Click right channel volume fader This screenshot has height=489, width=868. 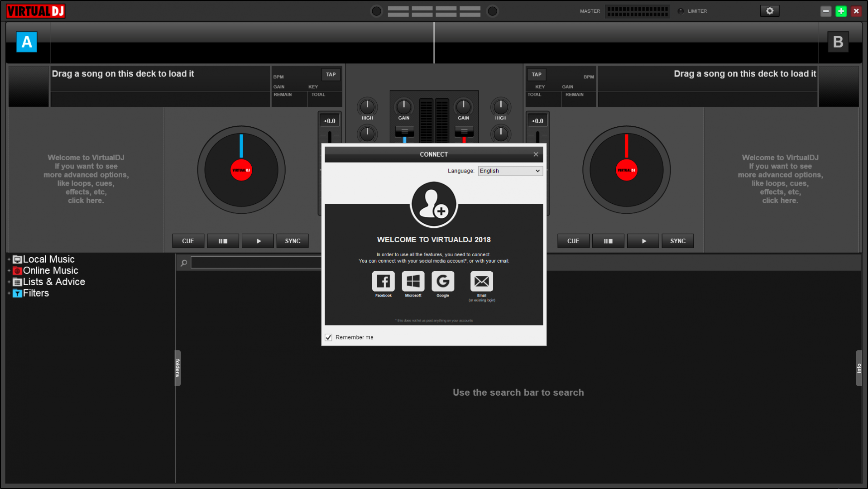coord(464,132)
